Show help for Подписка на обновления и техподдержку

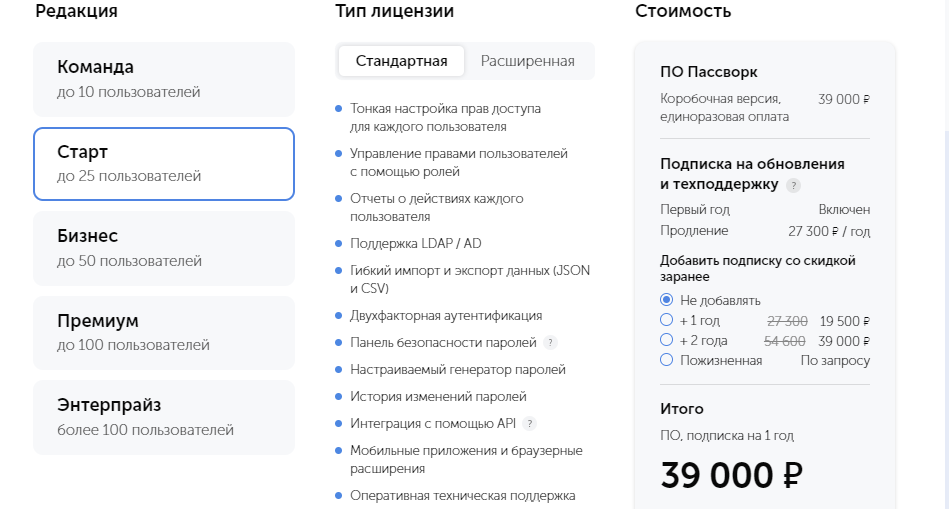click(793, 185)
